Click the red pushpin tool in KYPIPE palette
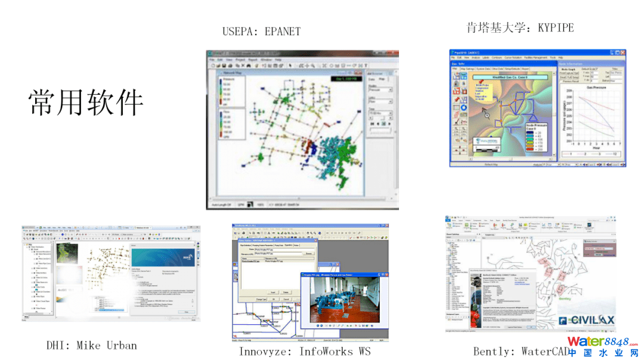The width and height of the screenshot is (644, 363). tap(456, 99)
